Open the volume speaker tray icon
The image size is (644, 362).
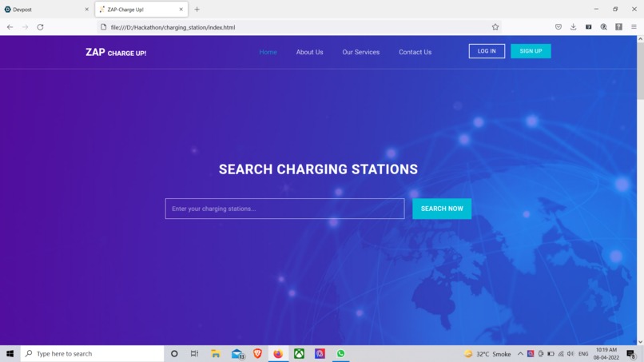[570, 354]
